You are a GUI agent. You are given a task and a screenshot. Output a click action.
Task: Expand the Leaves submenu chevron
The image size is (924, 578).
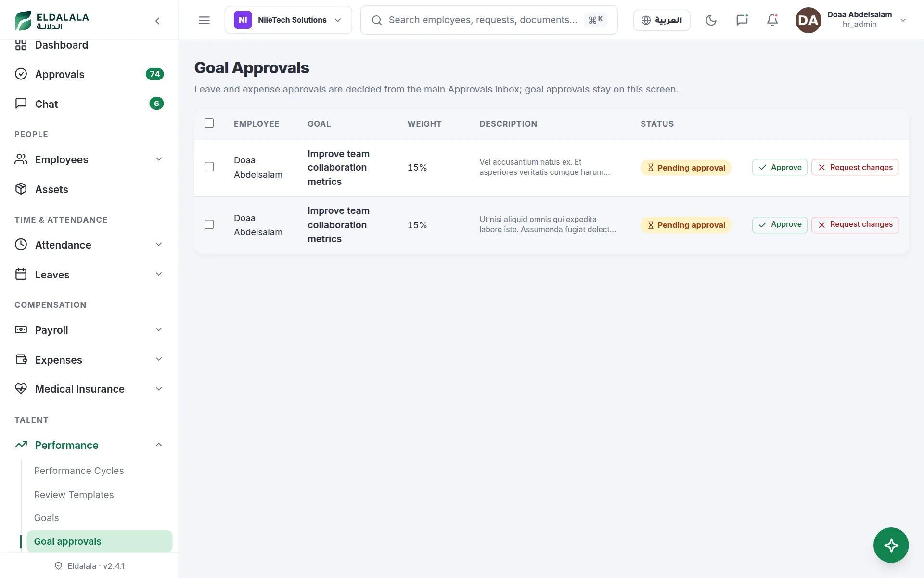click(159, 274)
